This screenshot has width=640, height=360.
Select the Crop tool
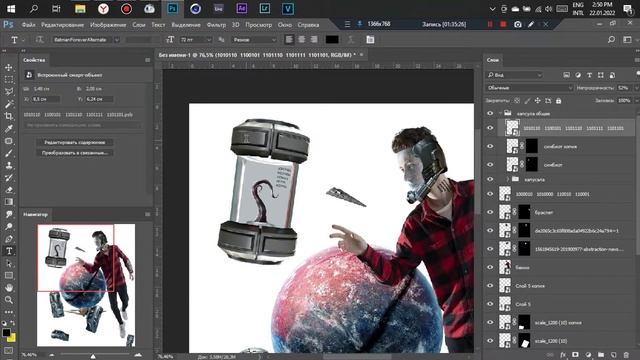coord(9,116)
